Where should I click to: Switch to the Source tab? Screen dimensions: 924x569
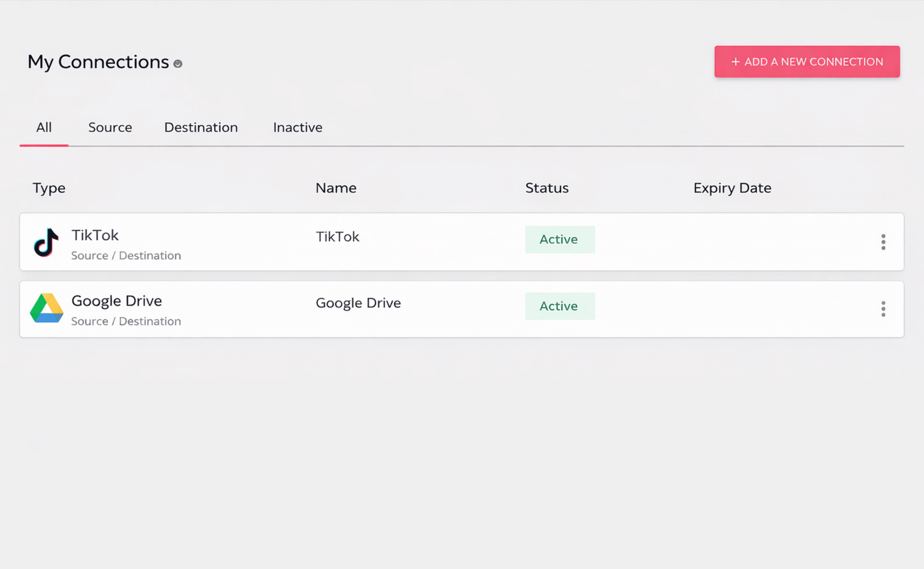(x=110, y=128)
